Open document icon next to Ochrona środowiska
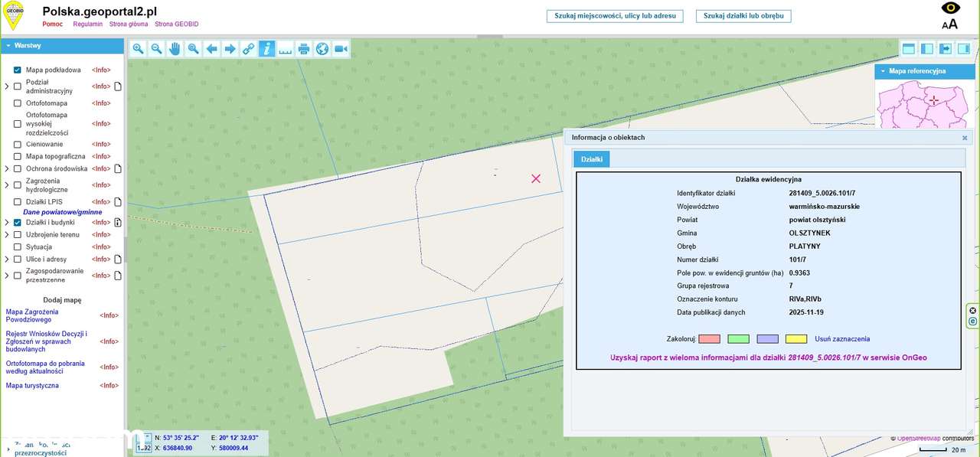Screen dimensions: 980x457 click(118, 168)
